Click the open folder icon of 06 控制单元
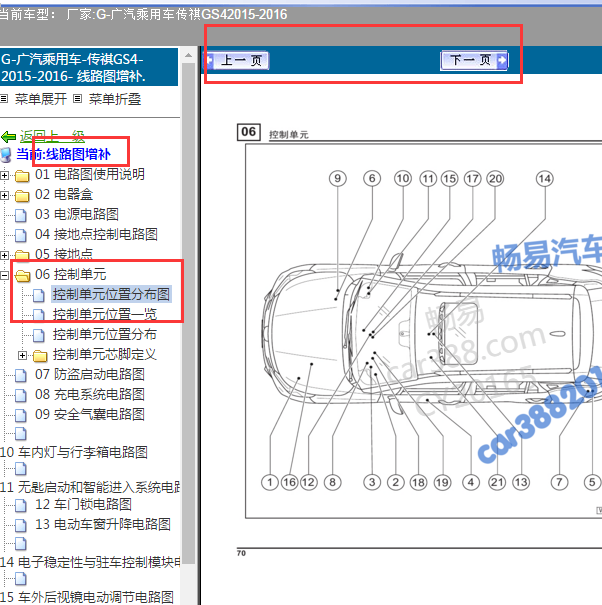The height and width of the screenshot is (605, 602). click(x=22, y=276)
